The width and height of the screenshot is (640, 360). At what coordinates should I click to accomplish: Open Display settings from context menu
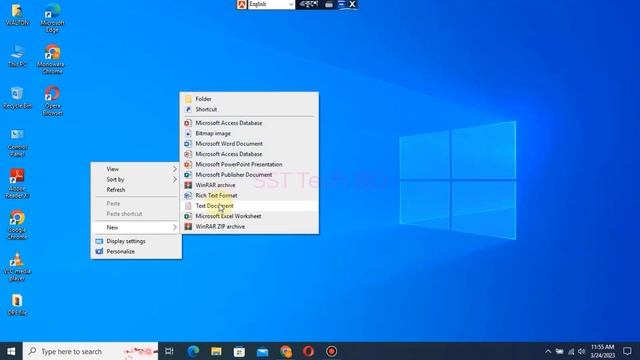[x=136, y=241]
